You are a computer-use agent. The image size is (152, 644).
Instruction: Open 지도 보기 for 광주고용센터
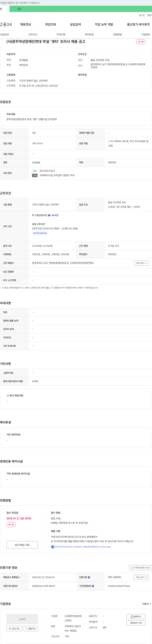coord(141,577)
